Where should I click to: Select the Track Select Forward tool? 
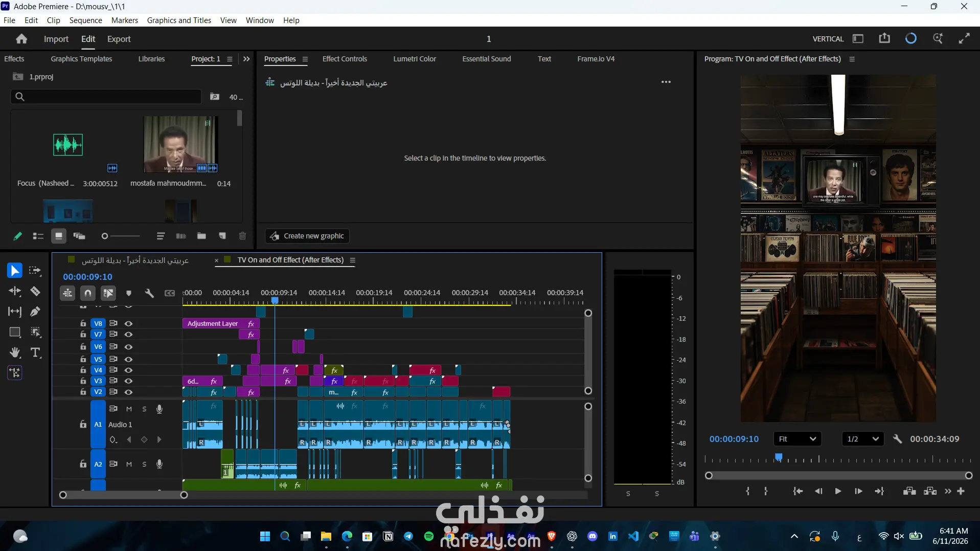coord(35,270)
